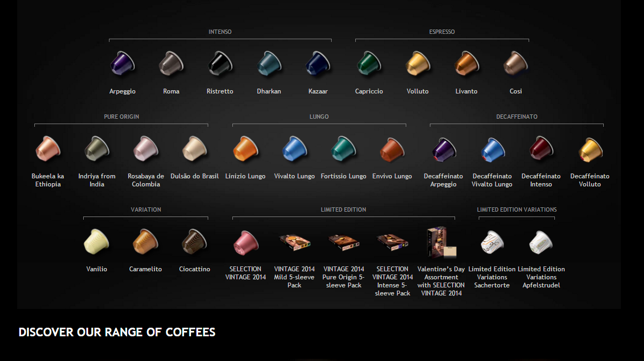Select the Indriya from India capsule
This screenshot has width=644, height=361.
pyautogui.click(x=97, y=148)
